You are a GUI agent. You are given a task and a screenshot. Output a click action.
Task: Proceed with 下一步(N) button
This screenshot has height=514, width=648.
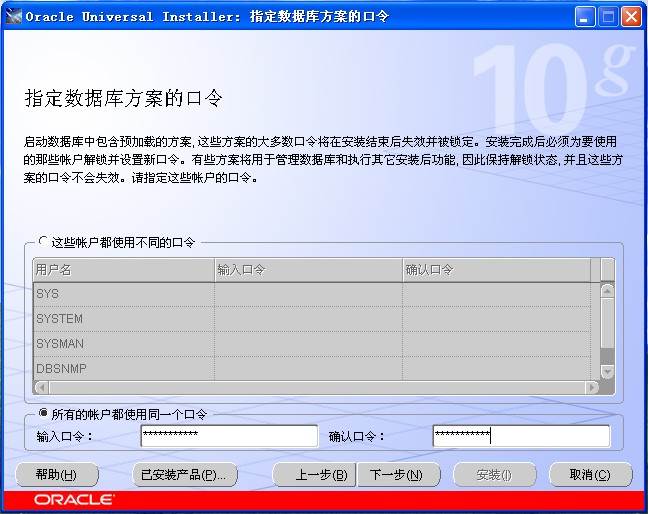click(x=398, y=475)
